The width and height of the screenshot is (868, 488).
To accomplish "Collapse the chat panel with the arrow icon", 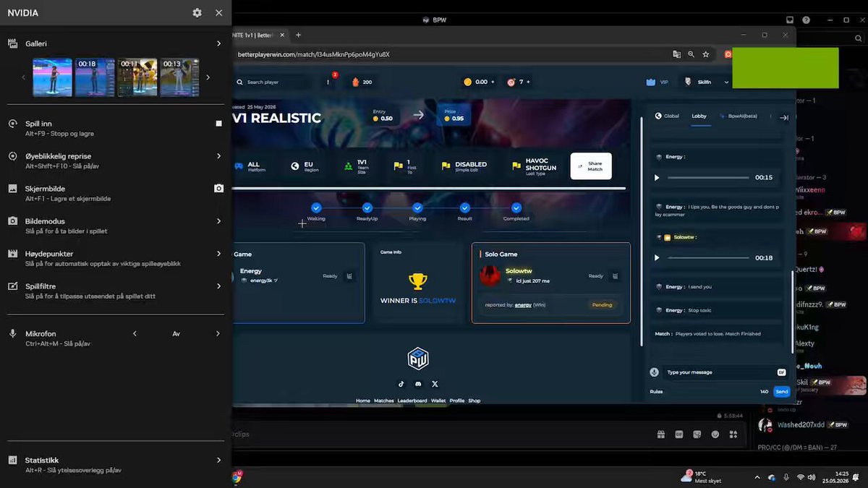I will click(784, 117).
